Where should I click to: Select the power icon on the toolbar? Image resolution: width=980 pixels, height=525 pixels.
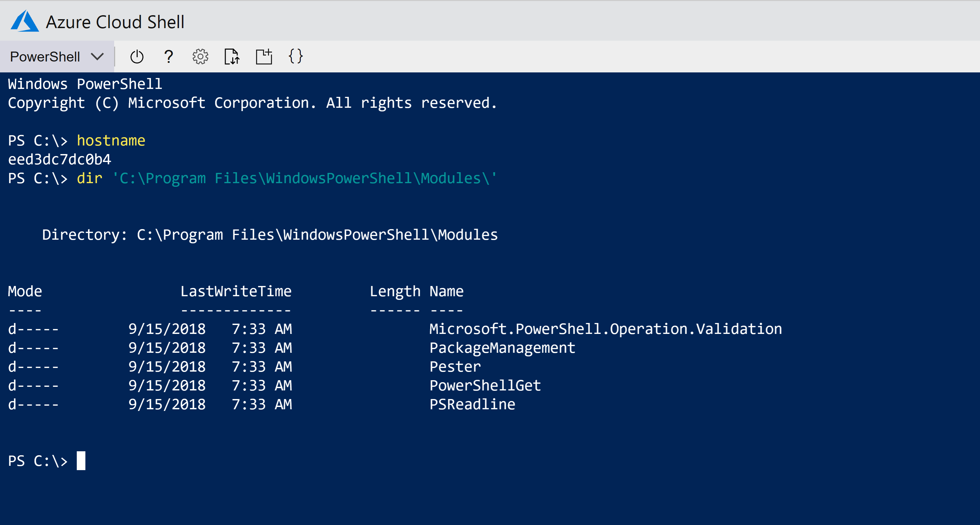click(x=137, y=56)
